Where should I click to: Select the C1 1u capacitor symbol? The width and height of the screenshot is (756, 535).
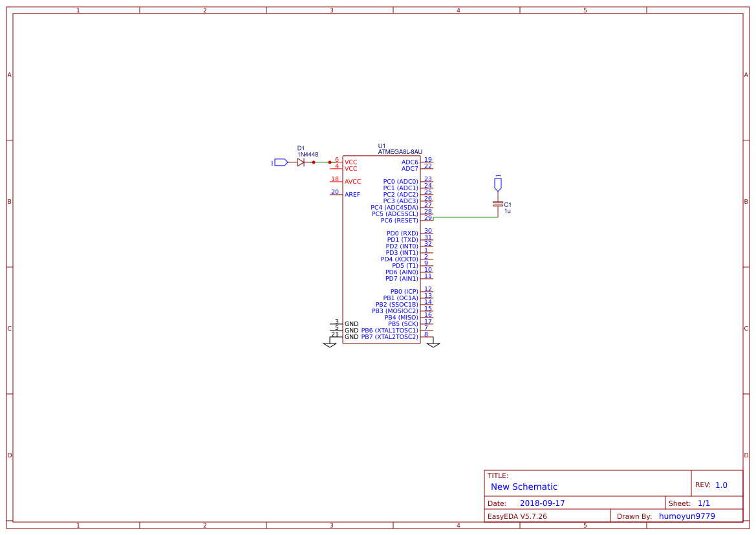tap(498, 204)
